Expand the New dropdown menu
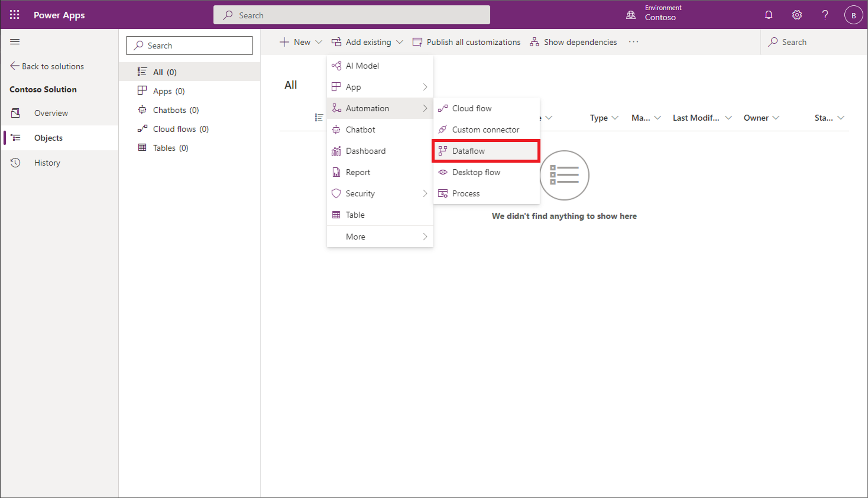Screen dimensions: 868x498 301,42
